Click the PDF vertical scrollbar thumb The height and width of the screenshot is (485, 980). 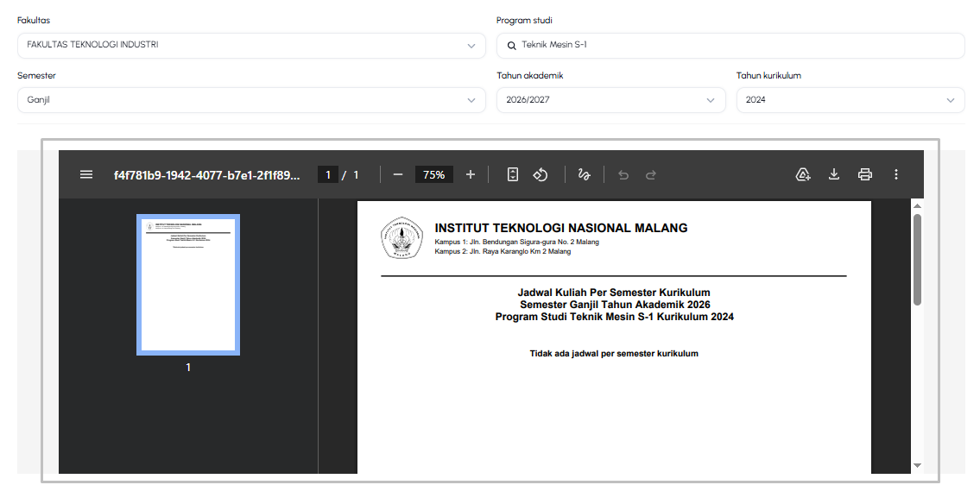(x=917, y=260)
